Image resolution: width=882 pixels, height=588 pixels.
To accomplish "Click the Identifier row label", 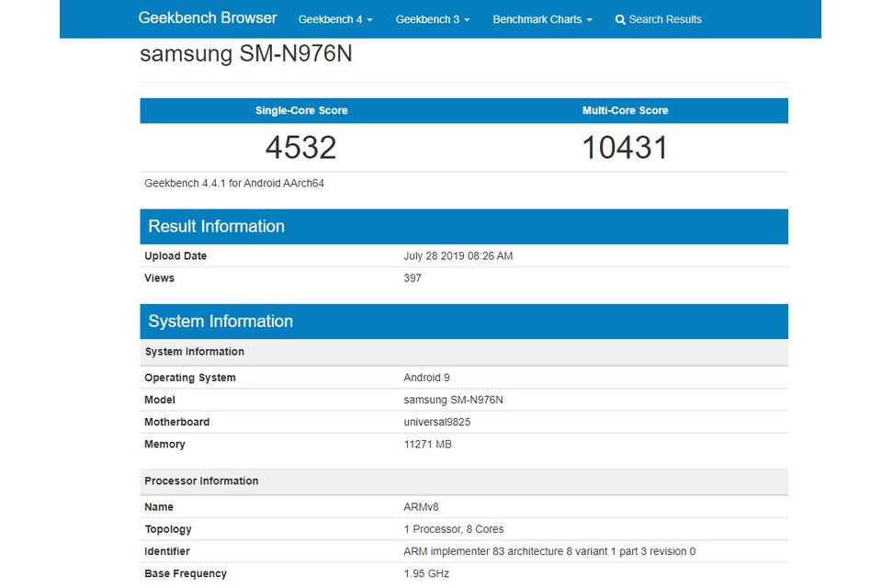I will coord(167,551).
